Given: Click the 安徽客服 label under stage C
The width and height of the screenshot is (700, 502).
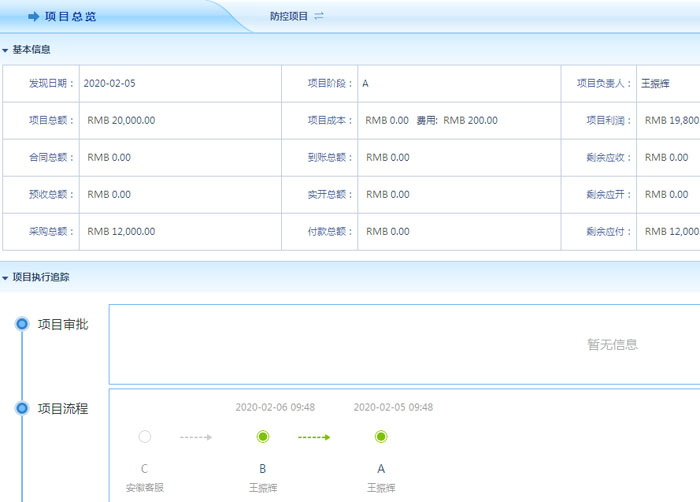Looking at the screenshot, I should (x=145, y=487).
